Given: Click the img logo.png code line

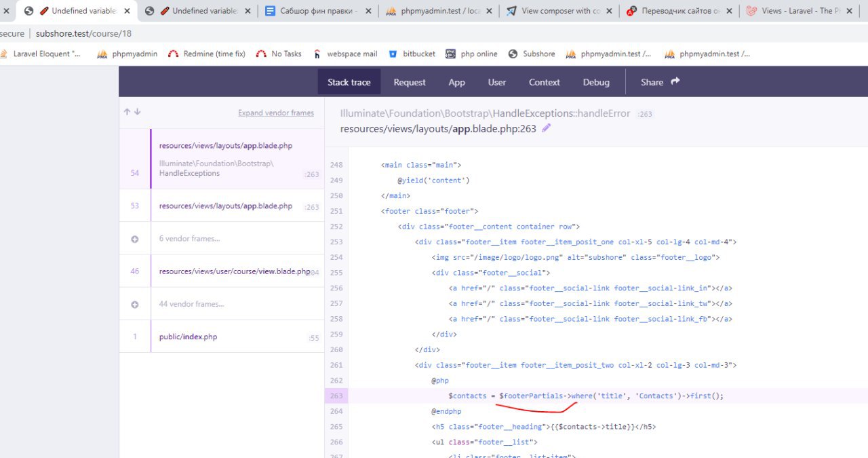Looking at the screenshot, I should [575, 257].
